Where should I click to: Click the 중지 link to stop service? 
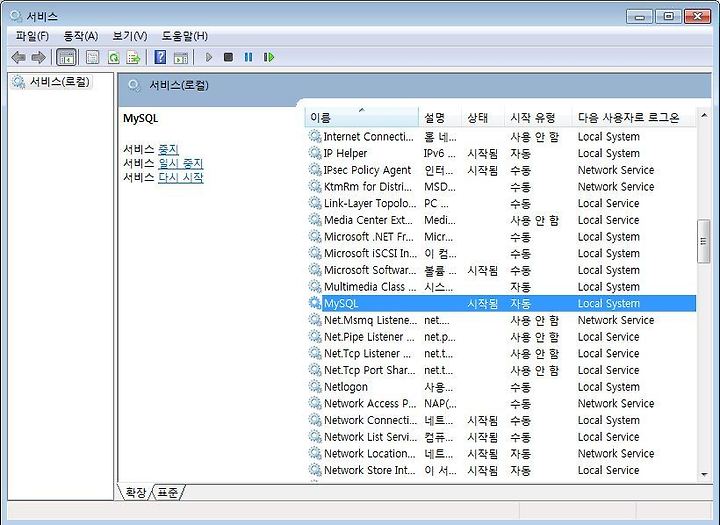[x=168, y=149]
